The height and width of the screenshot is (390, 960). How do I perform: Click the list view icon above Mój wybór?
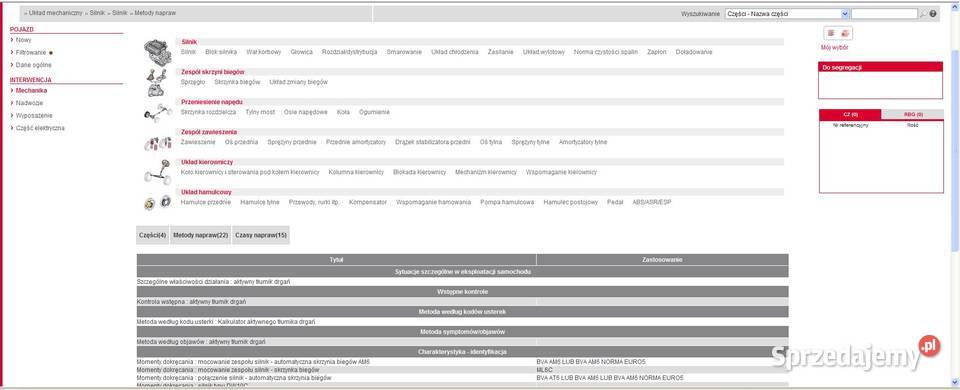click(831, 33)
